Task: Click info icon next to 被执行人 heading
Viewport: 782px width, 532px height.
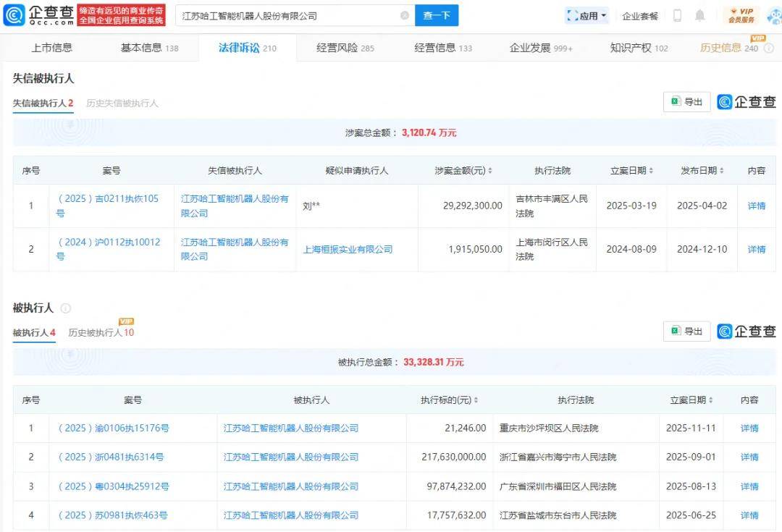Action: pos(66,308)
